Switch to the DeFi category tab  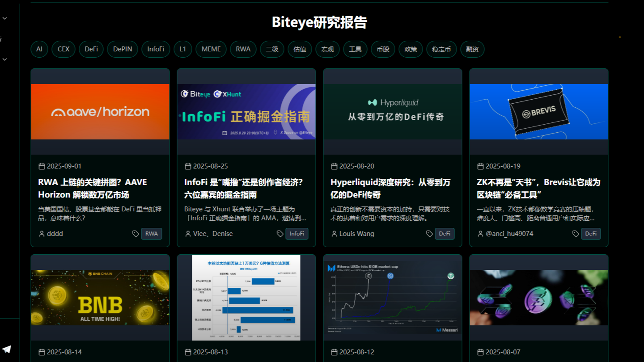click(91, 49)
